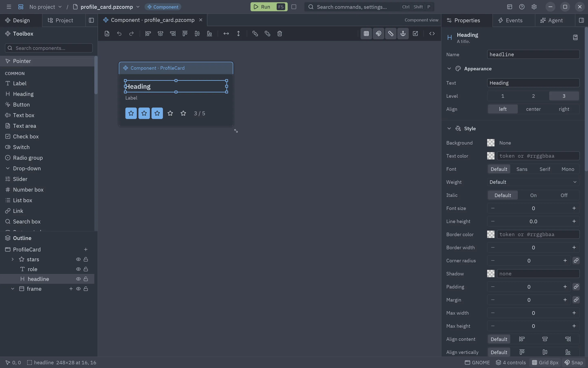Focus the Search components field
The height and width of the screenshot is (368, 588).
pyautogui.click(x=49, y=48)
